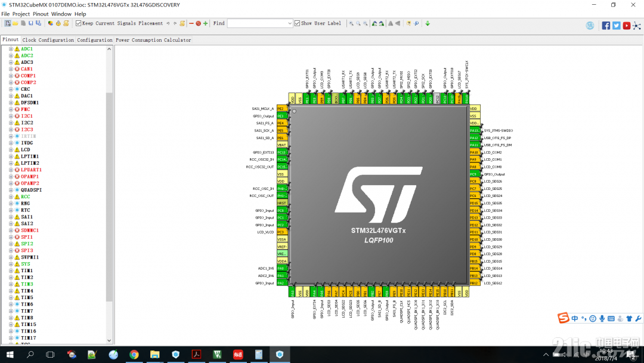Click the red circular stop icon
The height and width of the screenshot is (363, 644).
[199, 23]
